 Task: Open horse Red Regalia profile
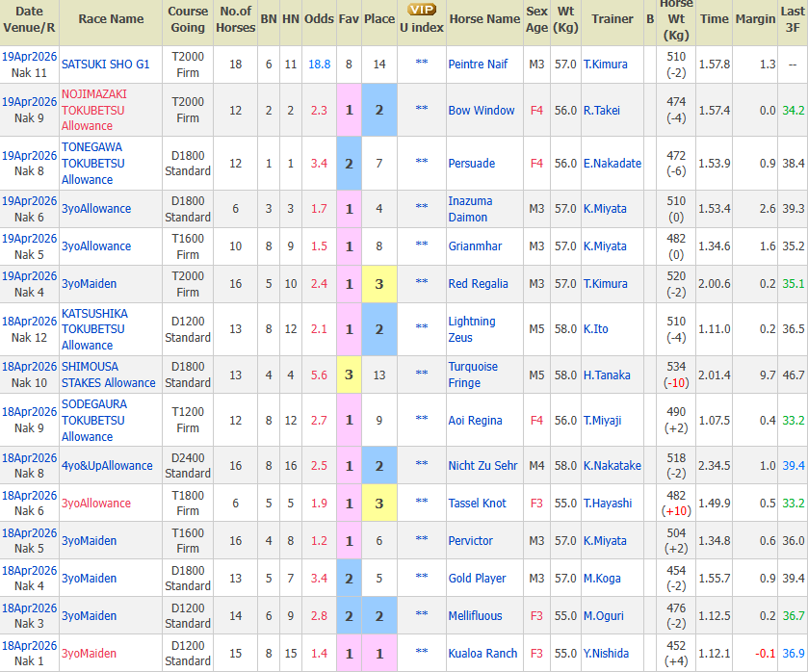click(x=478, y=284)
